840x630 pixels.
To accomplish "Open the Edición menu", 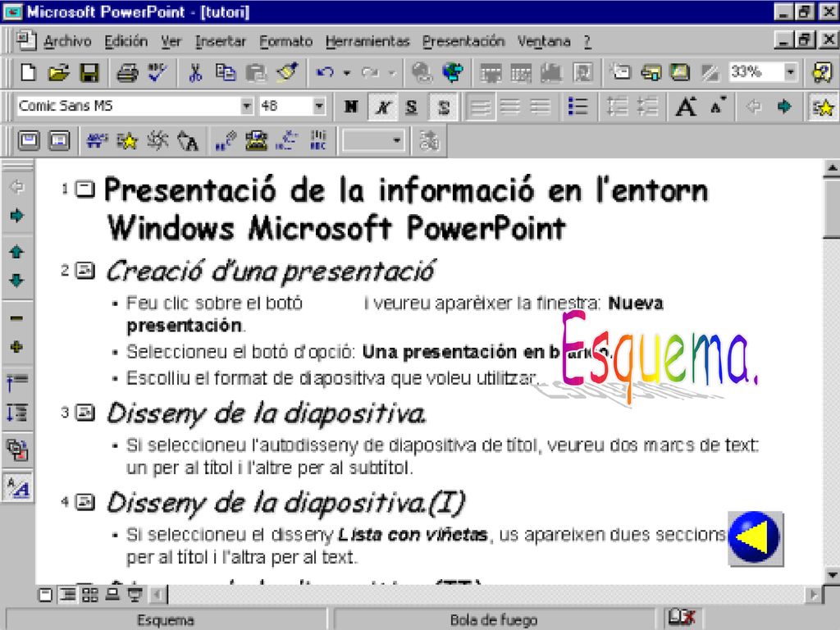I will (x=126, y=41).
